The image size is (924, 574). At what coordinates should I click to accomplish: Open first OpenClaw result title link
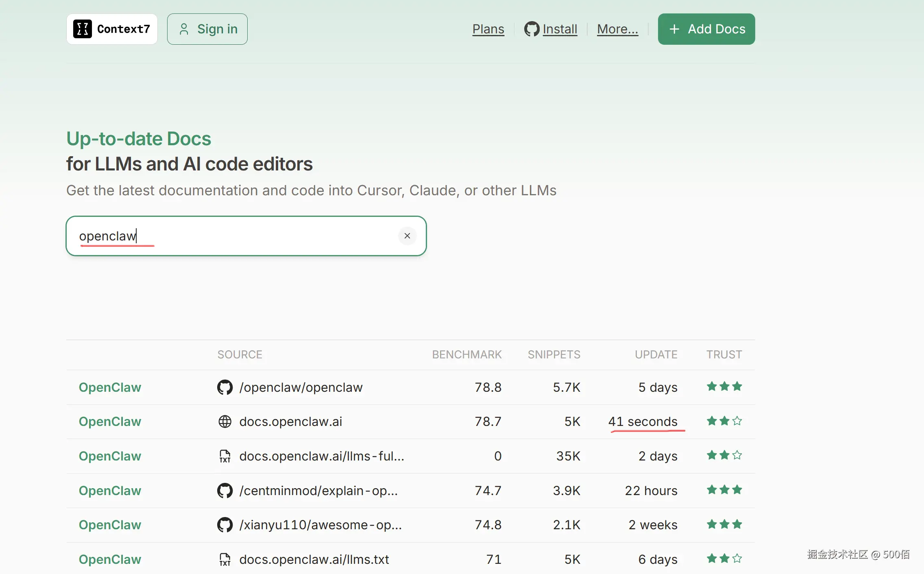tap(110, 387)
